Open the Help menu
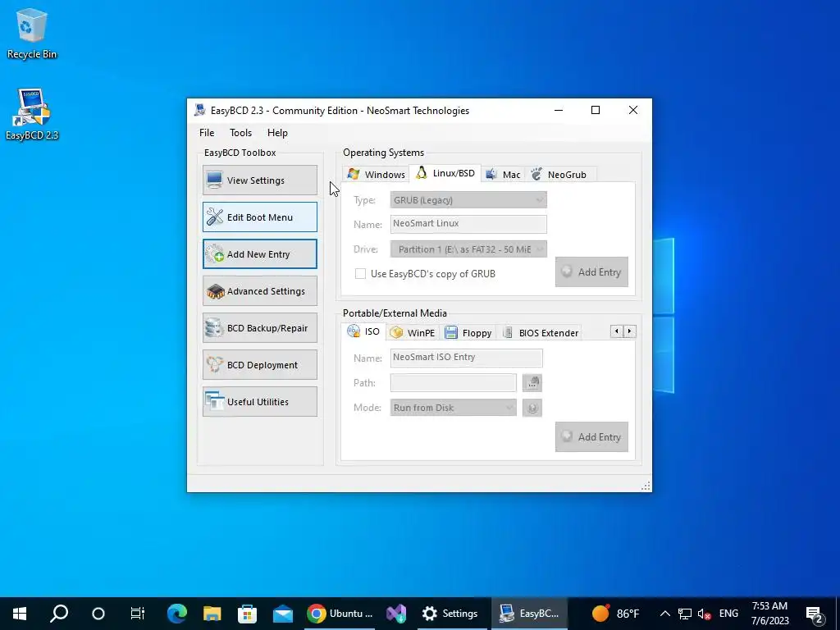 (x=277, y=133)
